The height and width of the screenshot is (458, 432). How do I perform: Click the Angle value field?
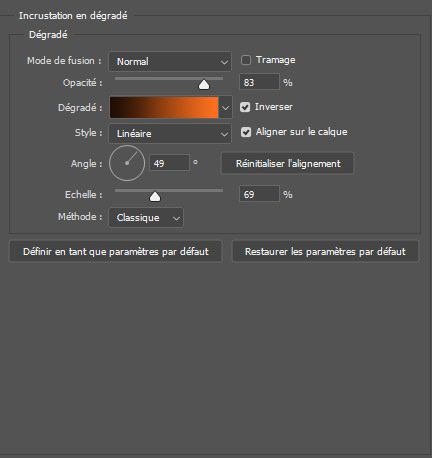click(x=169, y=163)
